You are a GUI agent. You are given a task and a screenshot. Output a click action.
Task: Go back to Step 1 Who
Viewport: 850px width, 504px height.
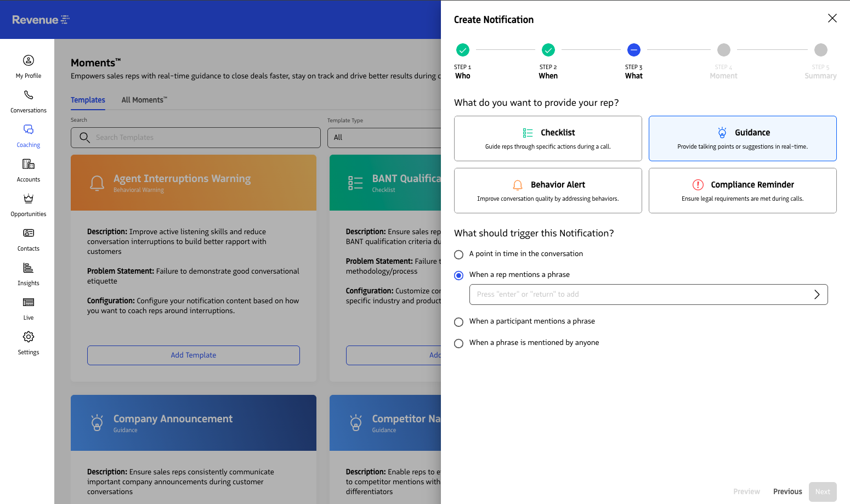pyautogui.click(x=463, y=50)
